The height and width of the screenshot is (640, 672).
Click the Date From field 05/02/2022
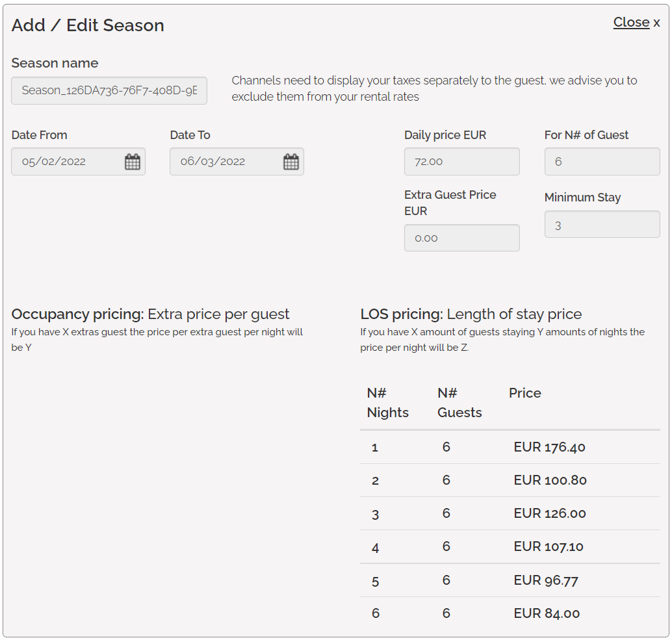pyautogui.click(x=68, y=162)
